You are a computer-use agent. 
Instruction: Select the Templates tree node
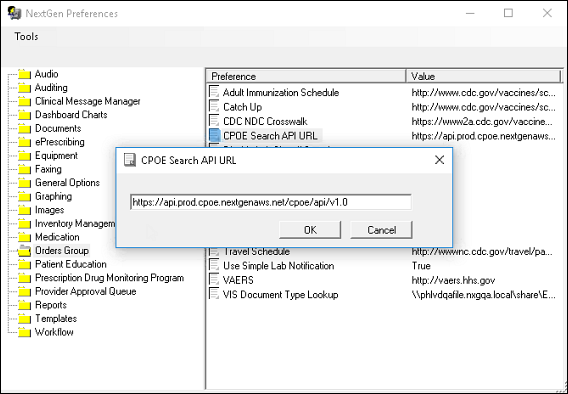tap(56, 319)
